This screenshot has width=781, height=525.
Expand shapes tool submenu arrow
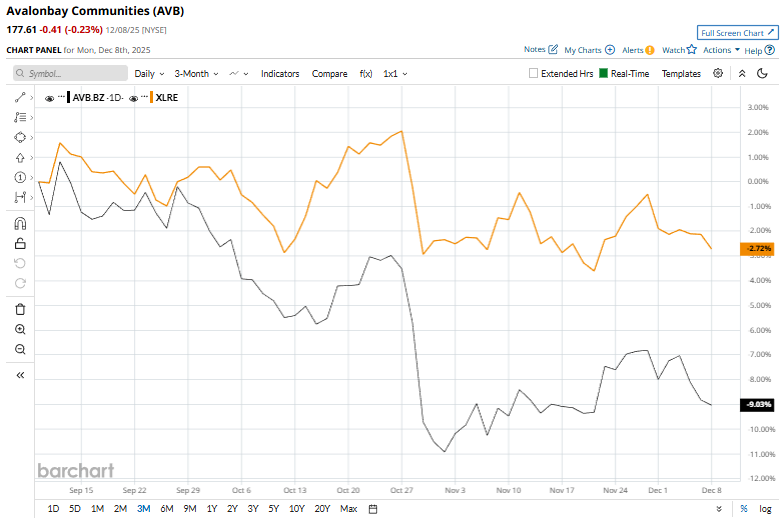(x=32, y=137)
